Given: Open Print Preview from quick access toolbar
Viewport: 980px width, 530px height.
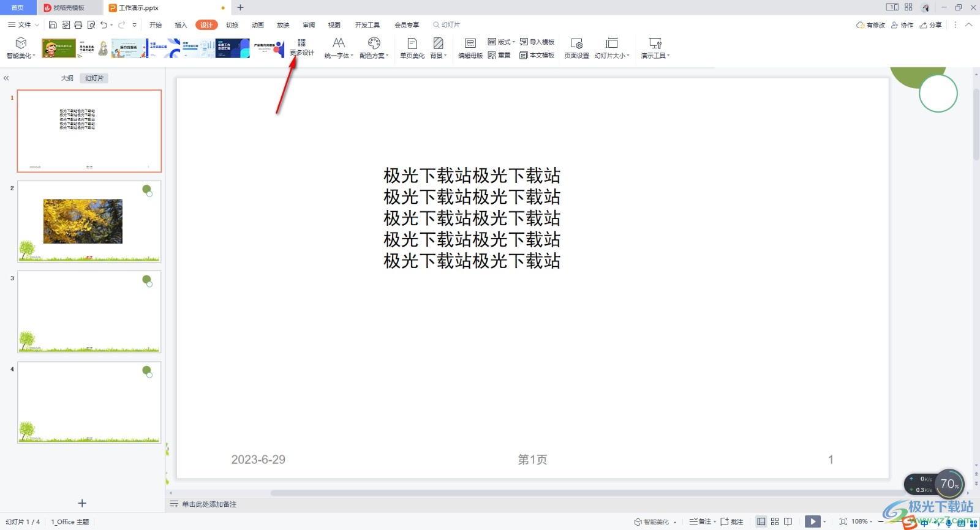Looking at the screenshot, I should point(91,25).
